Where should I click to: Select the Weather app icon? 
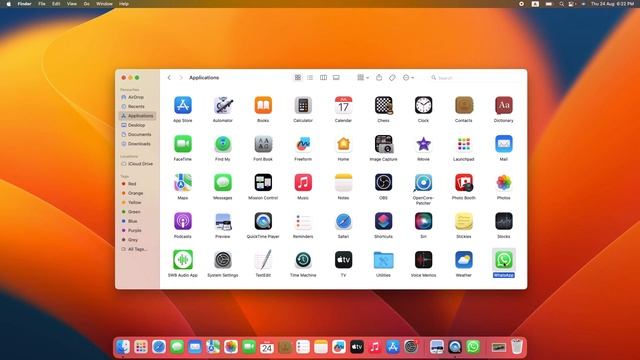(x=464, y=260)
